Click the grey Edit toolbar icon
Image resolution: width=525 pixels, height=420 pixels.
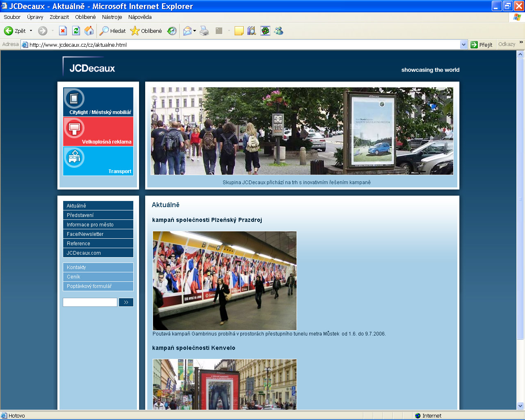[219, 31]
